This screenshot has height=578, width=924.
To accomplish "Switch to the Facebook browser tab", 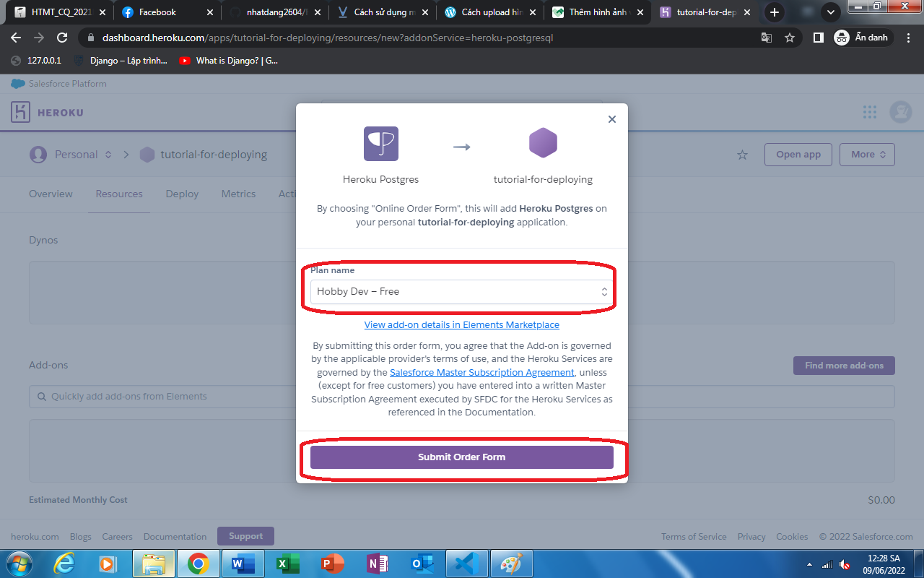I will (x=167, y=12).
